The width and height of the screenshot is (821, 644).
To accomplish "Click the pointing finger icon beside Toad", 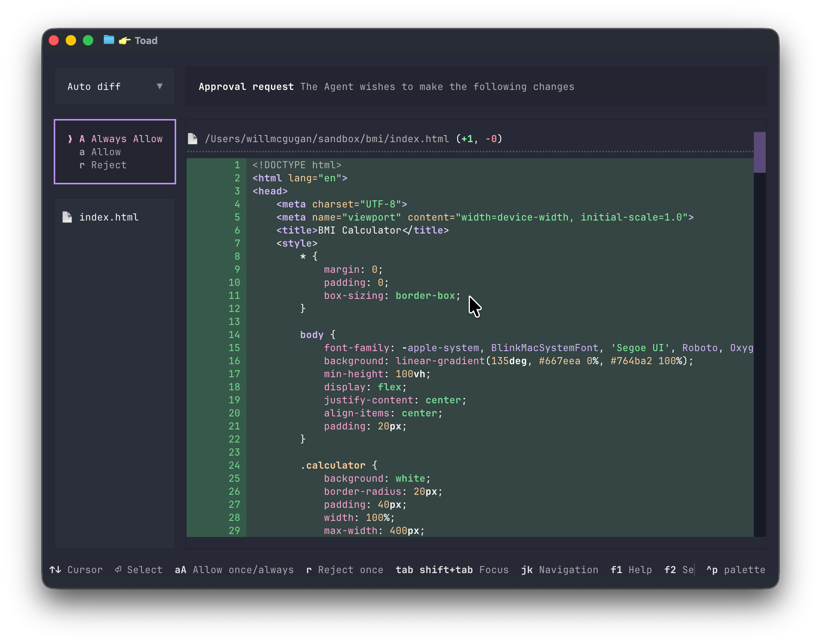I will tap(124, 41).
